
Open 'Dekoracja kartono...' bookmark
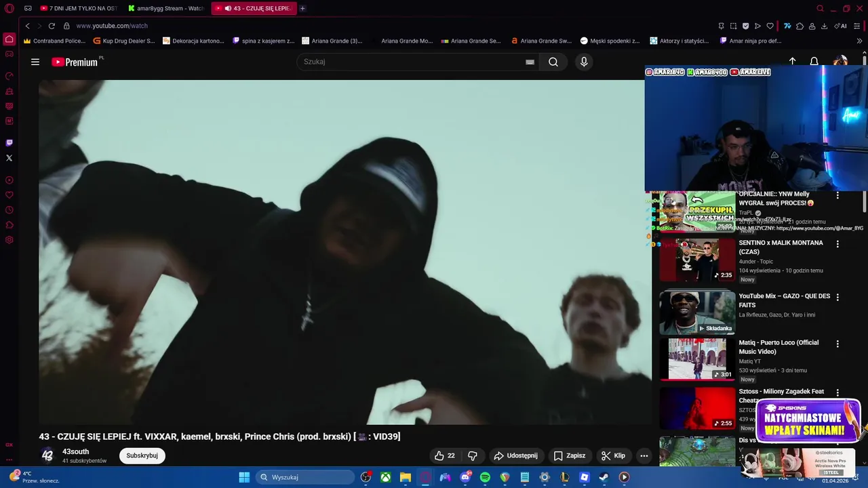click(x=193, y=41)
